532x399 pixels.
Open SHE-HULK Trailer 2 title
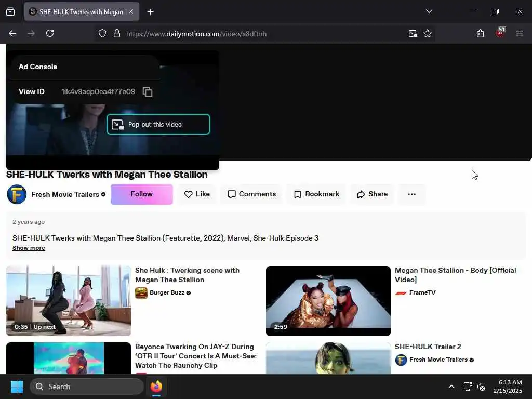428,347
